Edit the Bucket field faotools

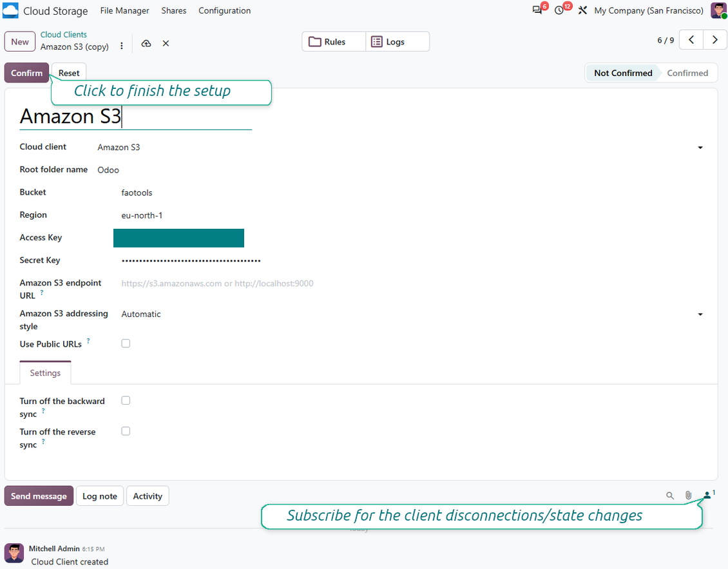pos(412,193)
